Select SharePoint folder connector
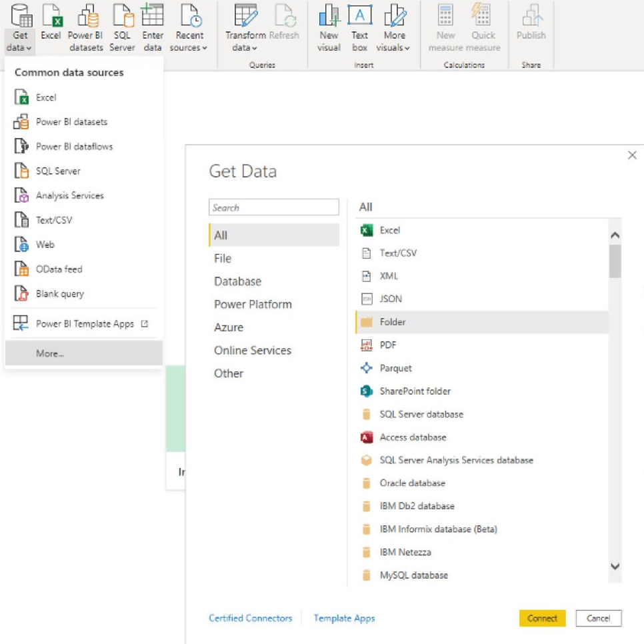 coord(415,391)
